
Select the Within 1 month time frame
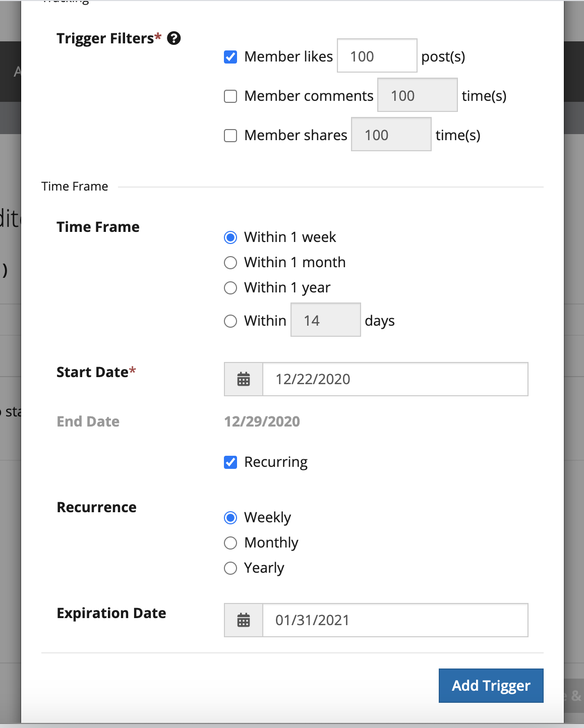click(230, 263)
